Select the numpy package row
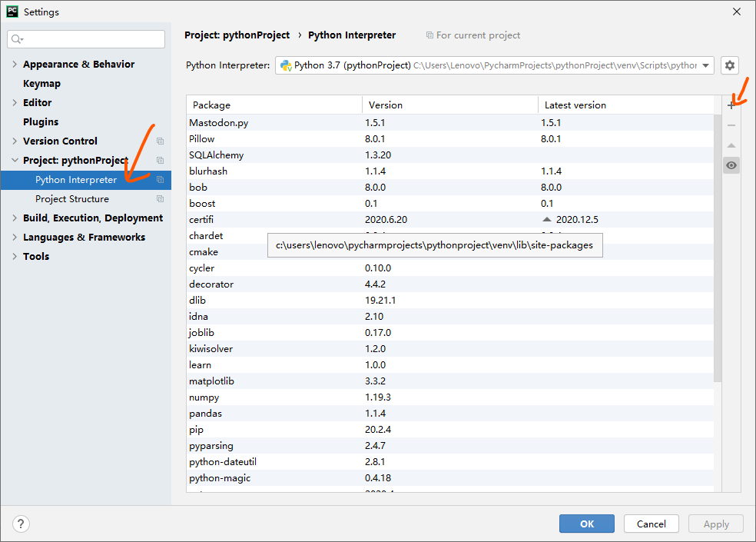Viewport: 756px width, 542px height. point(204,397)
